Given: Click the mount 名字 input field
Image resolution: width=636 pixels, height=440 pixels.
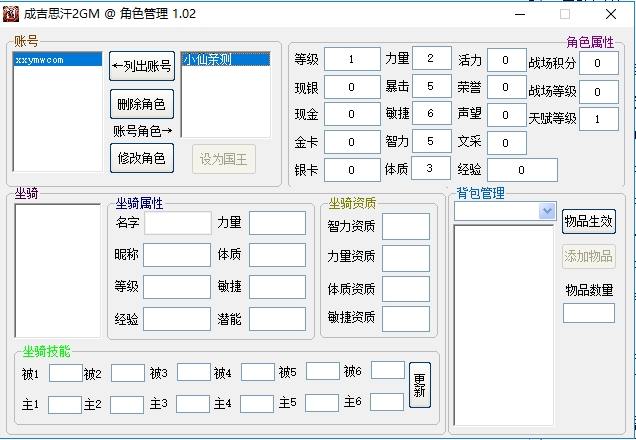Looking at the screenshot, I should pos(178,223).
